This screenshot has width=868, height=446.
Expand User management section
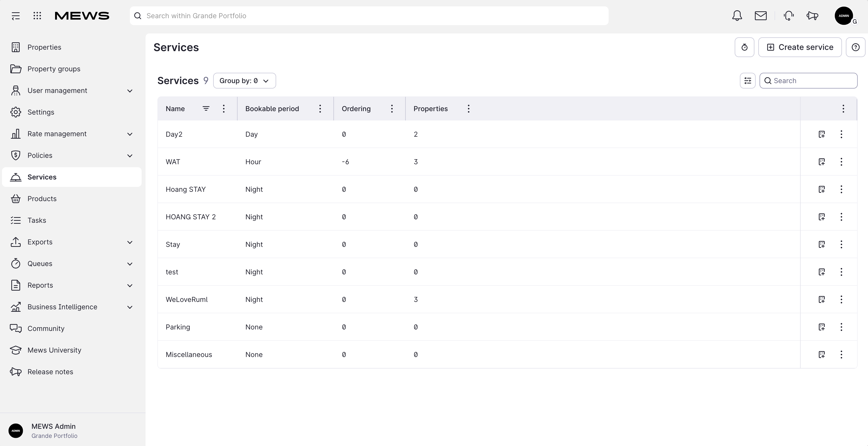(x=130, y=91)
